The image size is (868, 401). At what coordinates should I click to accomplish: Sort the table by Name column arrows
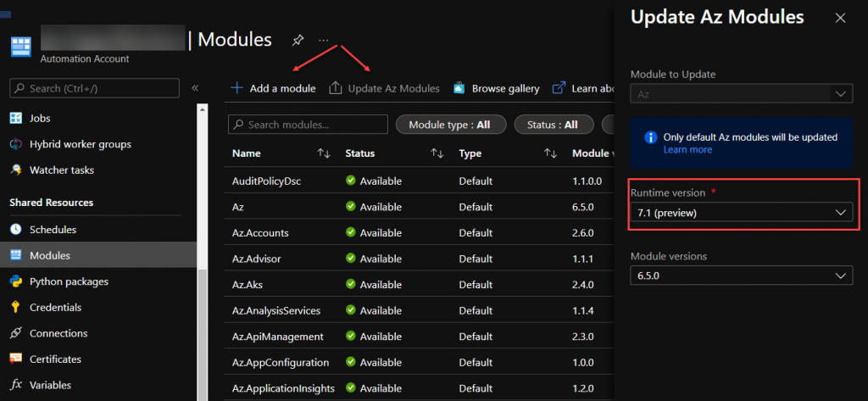click(324, 153)
